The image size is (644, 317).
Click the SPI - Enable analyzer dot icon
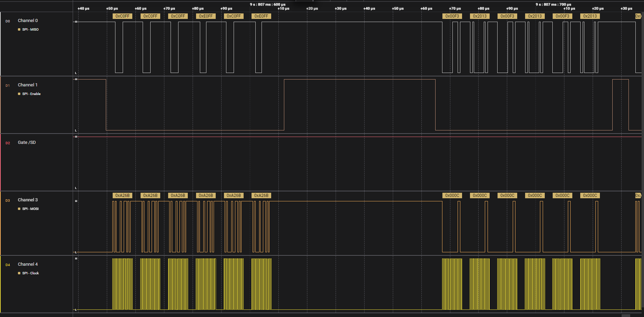click(19, 94)
